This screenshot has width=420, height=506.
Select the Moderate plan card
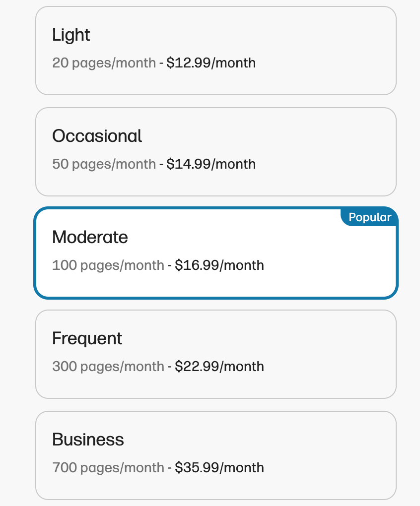click(215, 253)
